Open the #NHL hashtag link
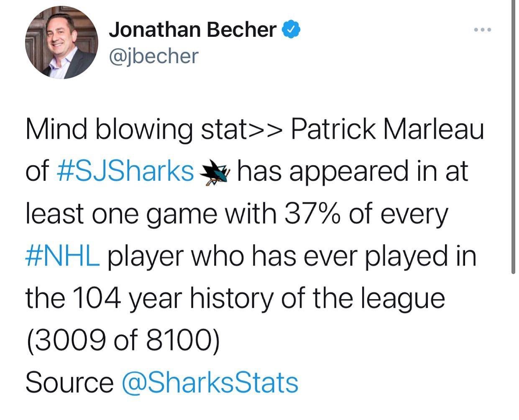Viewport: 519px width, 420px height. (x=63, y=256)
